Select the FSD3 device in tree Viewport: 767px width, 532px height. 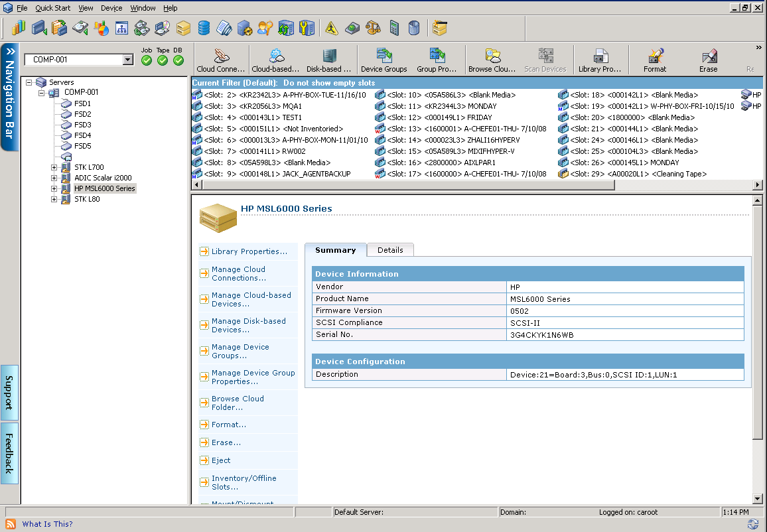(82, 125)
